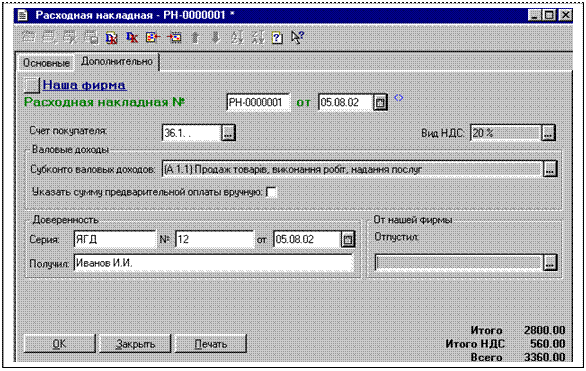Open selection for Счет покупателя 36.1

point(228,133)
